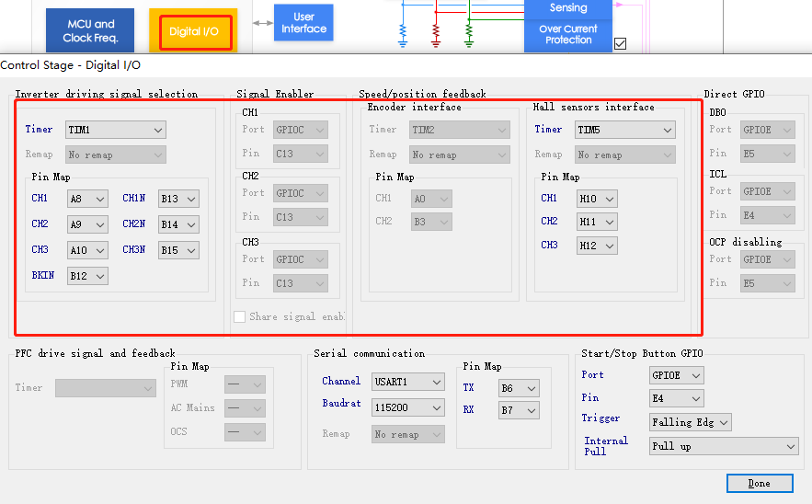Toggle the Share signal enable checkbox
This screenshot has height=504, width=812.
click(x=239, y=316)
